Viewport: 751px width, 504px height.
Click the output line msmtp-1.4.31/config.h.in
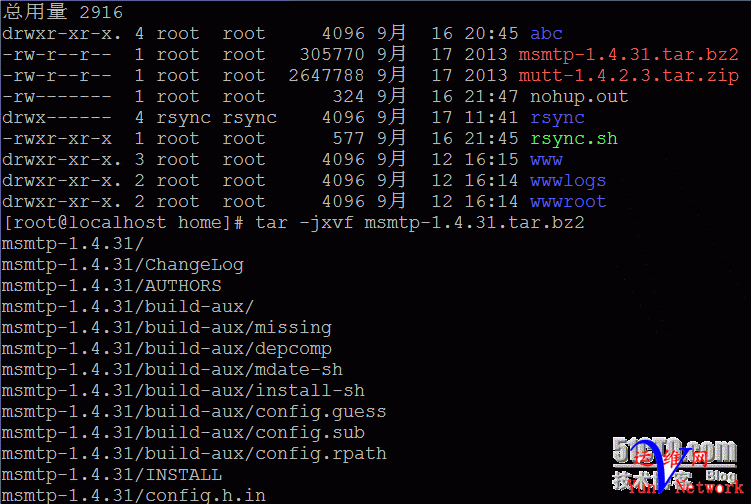point(134,495)
